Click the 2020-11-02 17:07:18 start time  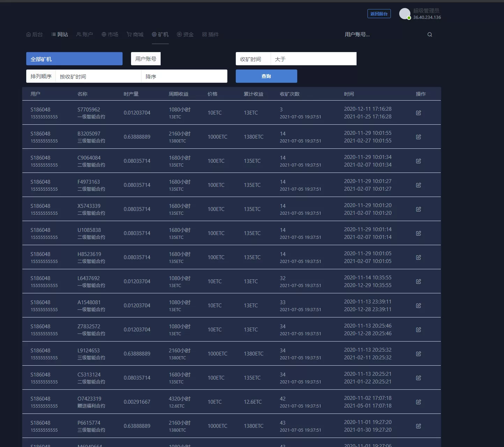click(x=368, y=398)
